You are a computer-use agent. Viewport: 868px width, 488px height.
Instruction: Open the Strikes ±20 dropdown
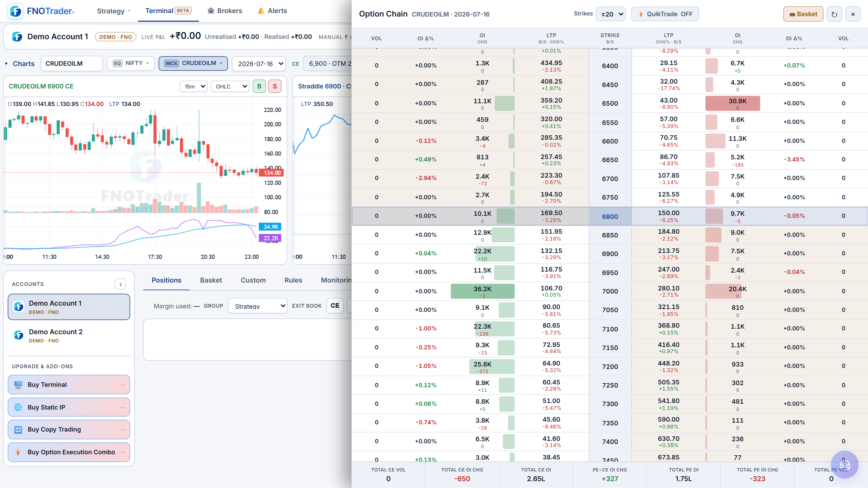(x=611, y=14)
